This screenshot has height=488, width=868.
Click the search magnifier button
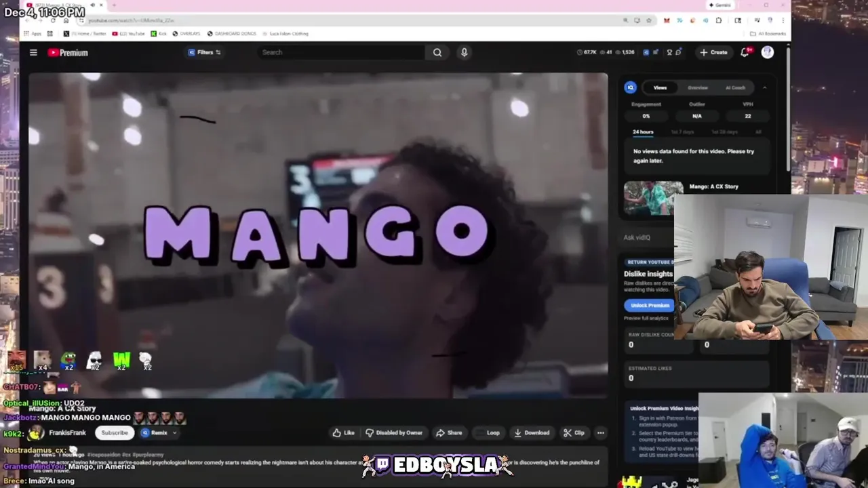(x=437, y=52)
